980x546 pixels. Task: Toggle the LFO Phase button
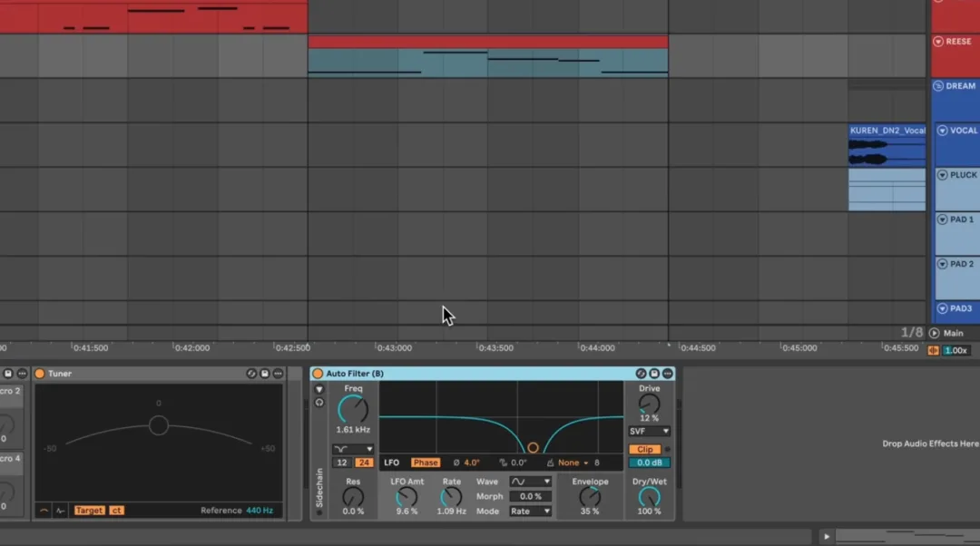click(425, 463)
